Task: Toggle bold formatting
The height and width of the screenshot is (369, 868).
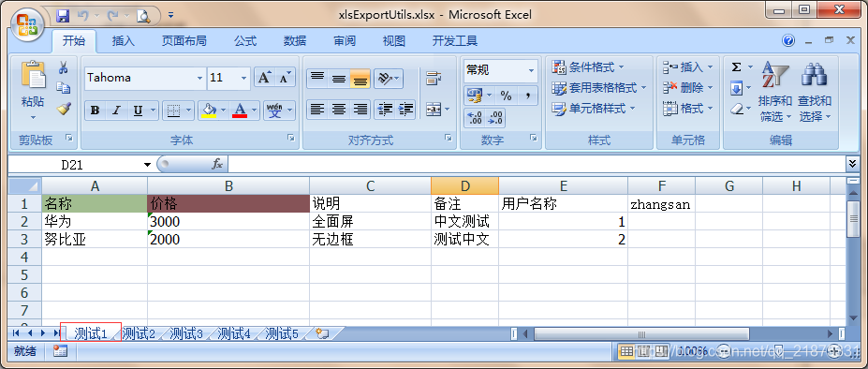Action: click(x=95, y=111)
